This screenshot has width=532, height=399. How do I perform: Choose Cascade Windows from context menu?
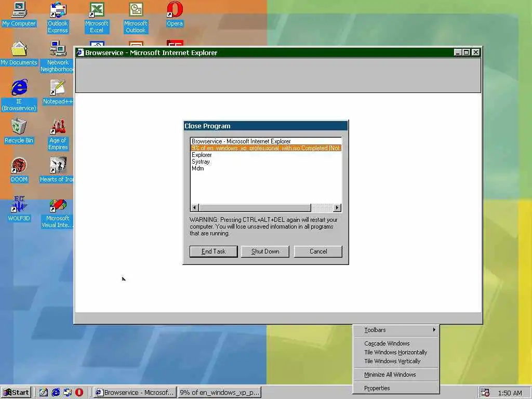coord(396,343)
